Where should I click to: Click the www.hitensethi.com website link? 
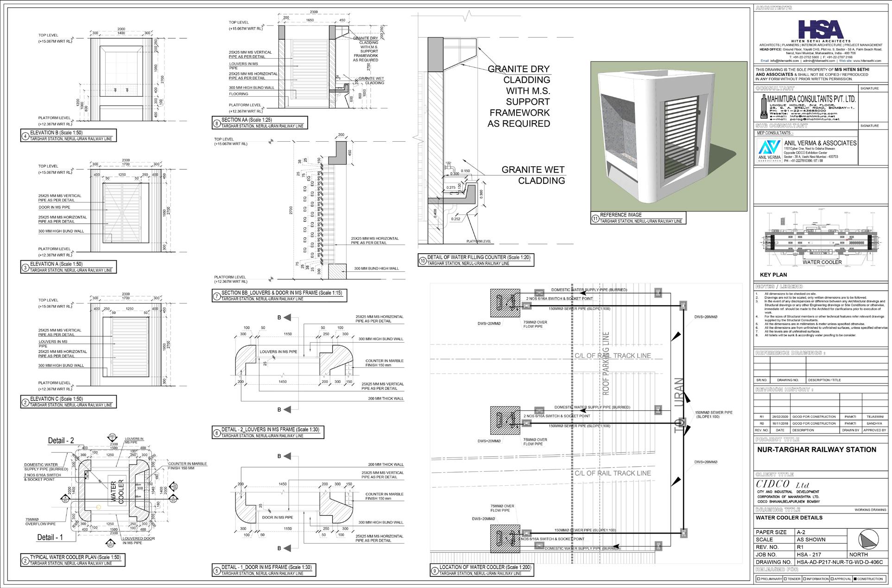click(867, 61)
